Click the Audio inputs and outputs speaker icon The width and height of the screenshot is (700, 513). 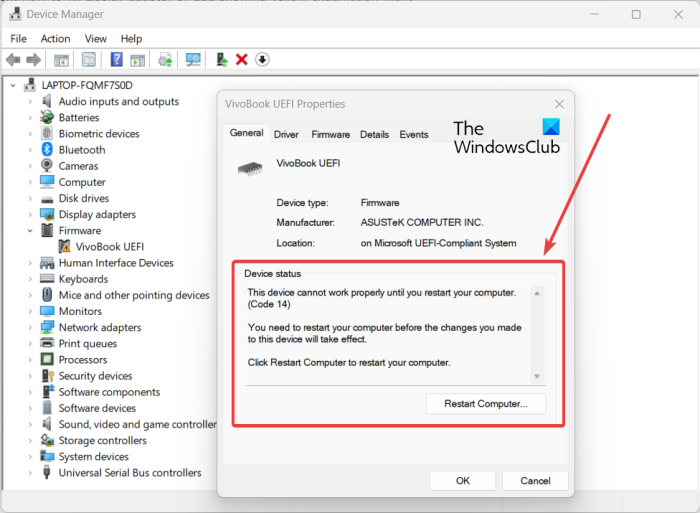(47, 101)
